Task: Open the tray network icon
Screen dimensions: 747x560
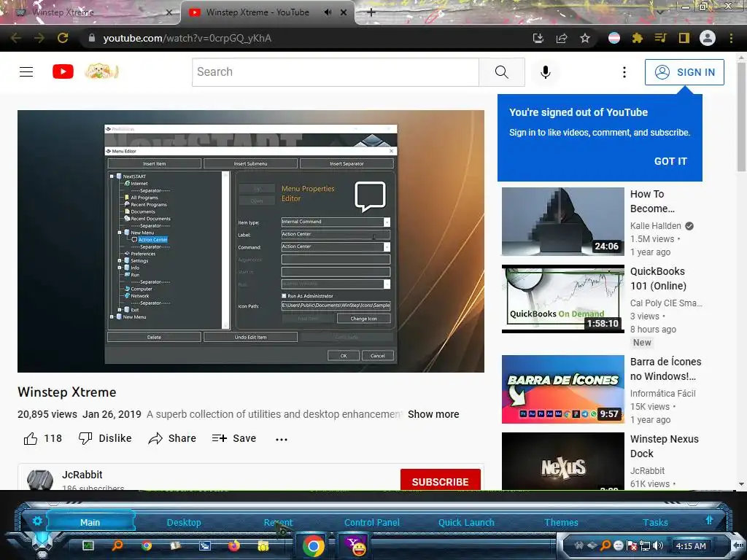Action: point(645,545)
